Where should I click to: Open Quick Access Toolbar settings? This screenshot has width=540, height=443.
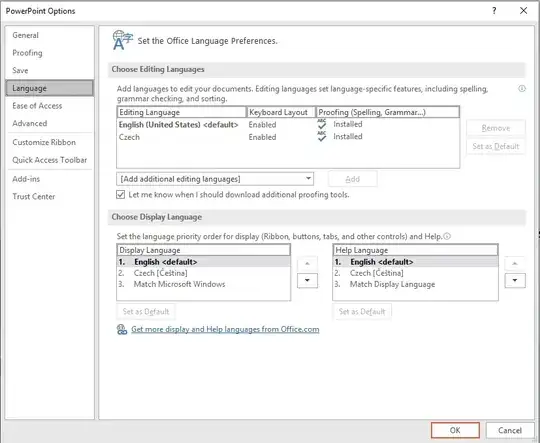click(50, 160)
